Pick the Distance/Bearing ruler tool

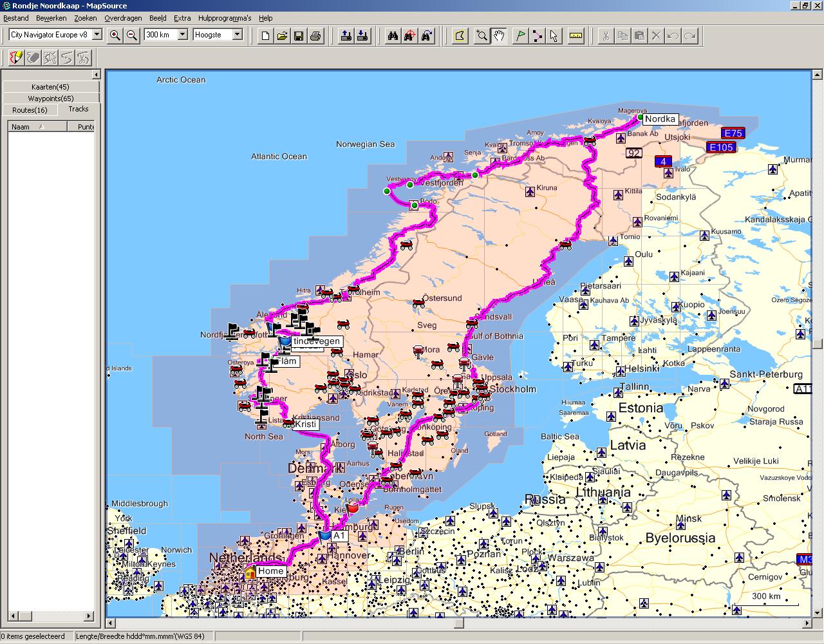tap(576, 35)
